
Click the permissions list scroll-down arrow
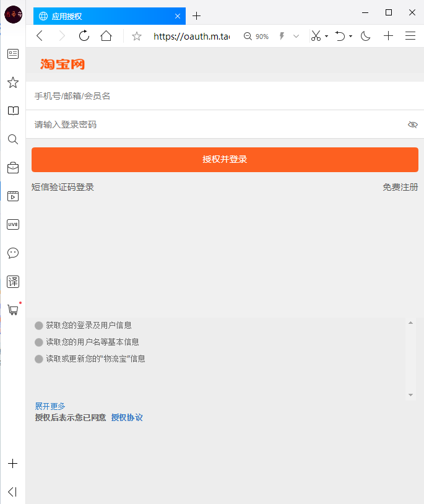[x=410, y=394]
